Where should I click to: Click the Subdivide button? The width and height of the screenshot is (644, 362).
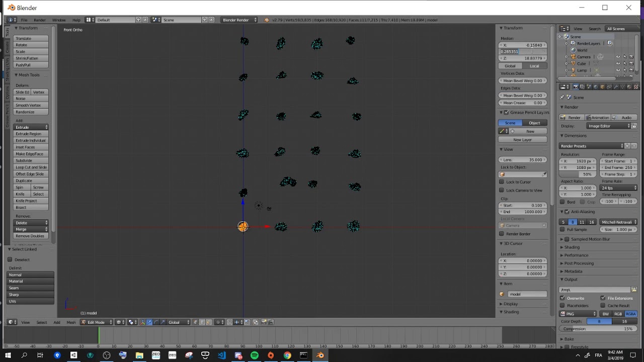(x=31, y=160)
